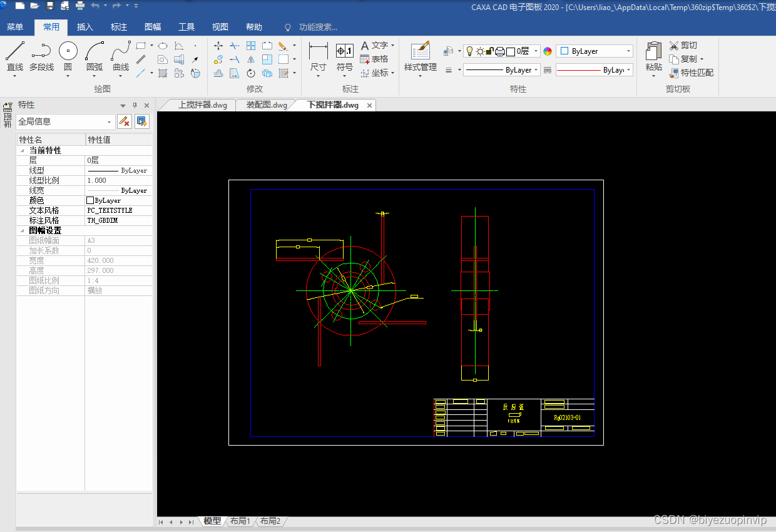Screen dimensions: 776x532
Task: Switch to the 标注 ribbon tab
Action: [119, 27]
